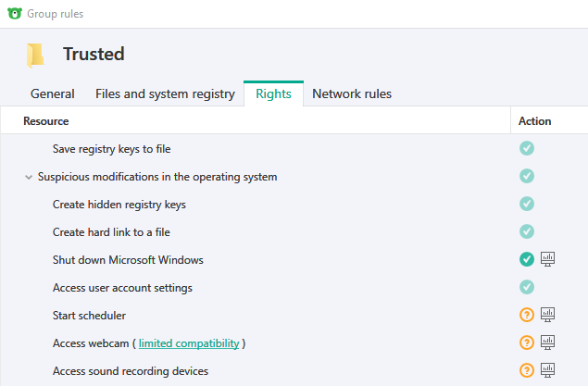This screenshot has width=588, height=386.
Task: Click the allow icon for Create hard link to a file
Action: (x=527, y=231)
